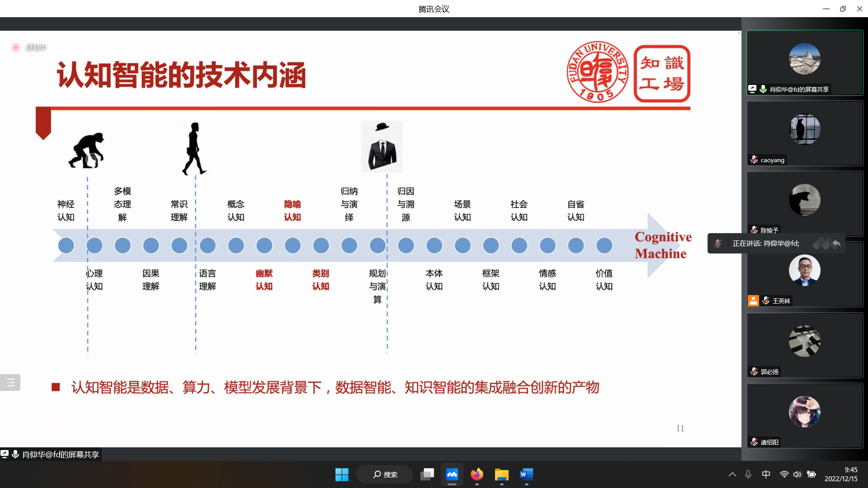Click the Fudan University seal logo
This screenshot has width=868, height=488.
[597, 72]
